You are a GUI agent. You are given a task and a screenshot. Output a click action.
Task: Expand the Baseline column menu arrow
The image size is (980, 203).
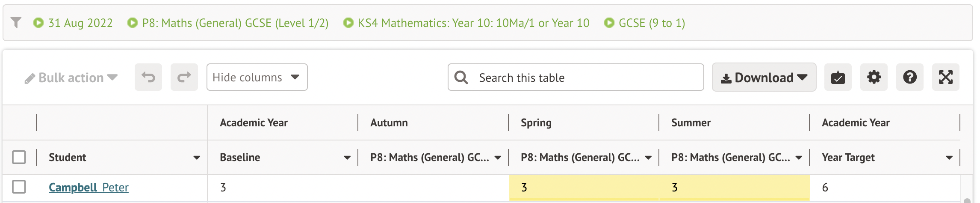click(347, 158)
